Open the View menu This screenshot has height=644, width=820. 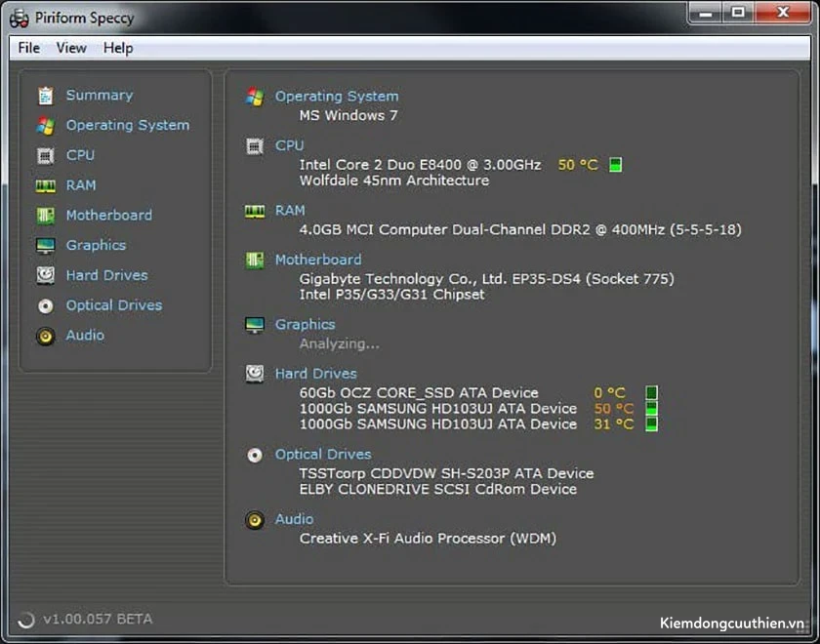(71, 48)
